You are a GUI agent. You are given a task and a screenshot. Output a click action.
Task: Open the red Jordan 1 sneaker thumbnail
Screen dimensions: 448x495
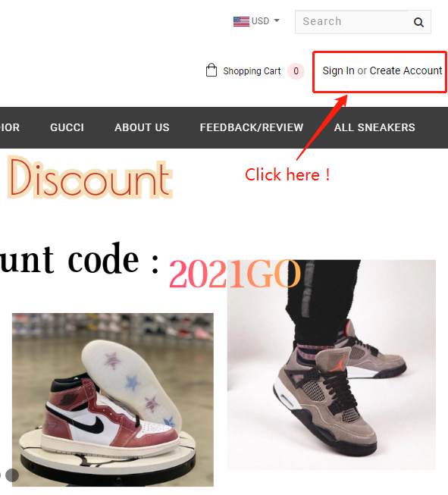(113, 399)
